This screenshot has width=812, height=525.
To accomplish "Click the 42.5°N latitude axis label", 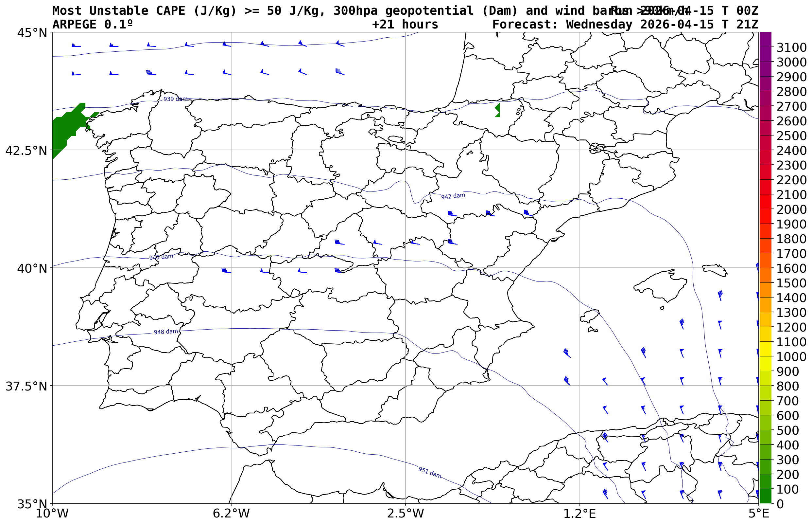I will tap(26, 150).
